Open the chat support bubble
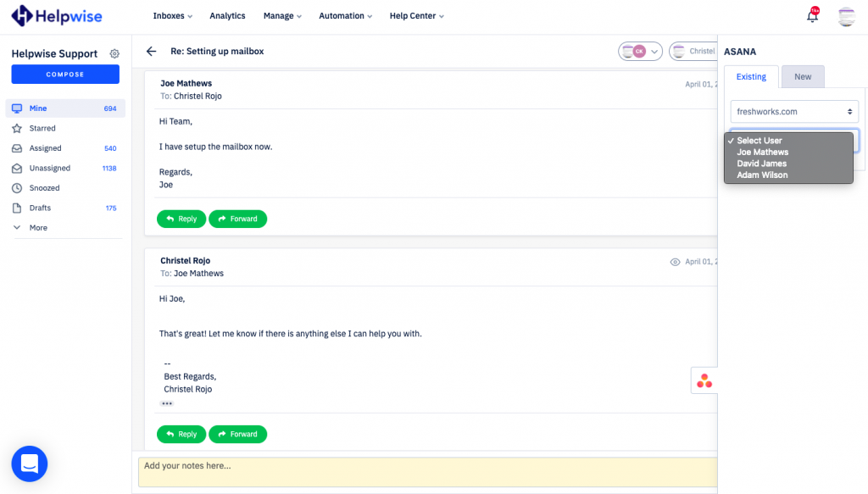The height and width of the screenshot is (494, 868). click(30, 463)
